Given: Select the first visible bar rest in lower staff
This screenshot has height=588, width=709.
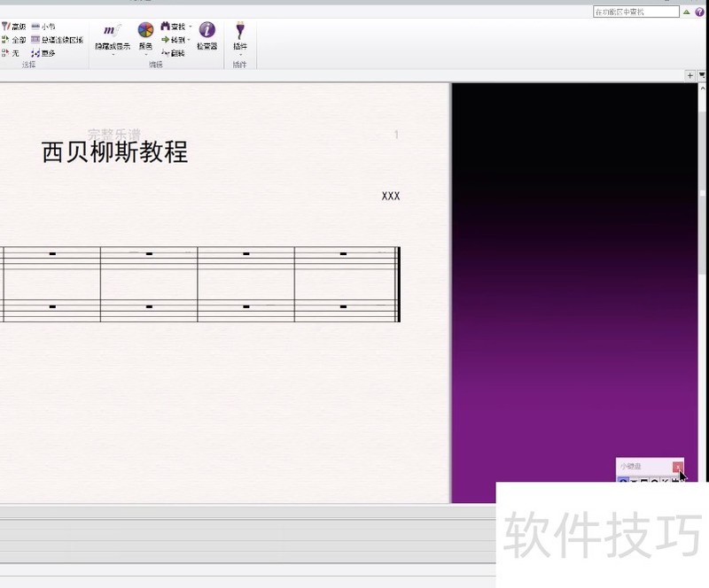Looking at the screenshot, I should coord(52,307).
